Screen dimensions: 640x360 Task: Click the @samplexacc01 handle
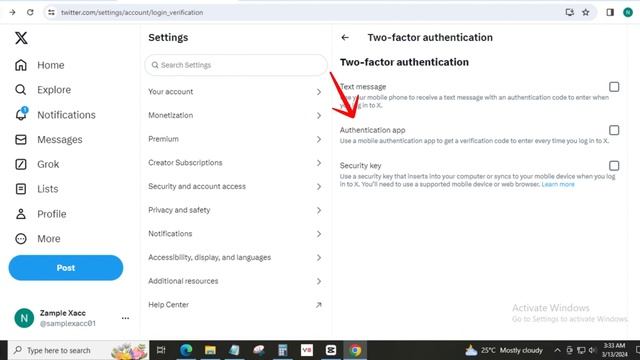68,323
